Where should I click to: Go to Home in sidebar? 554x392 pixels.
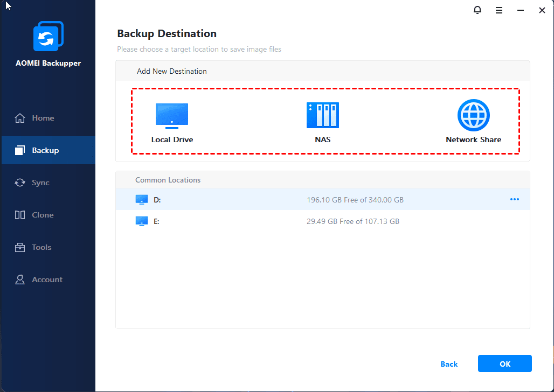(43, 118)
